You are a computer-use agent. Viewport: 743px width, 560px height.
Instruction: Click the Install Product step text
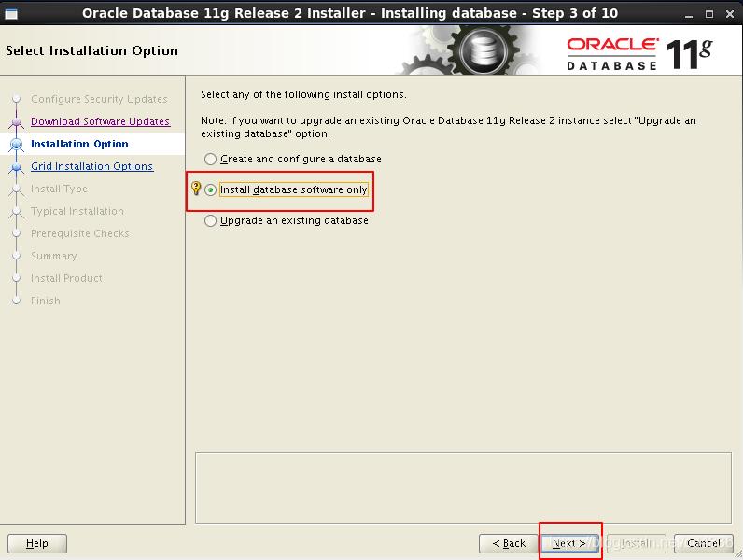point(66,278)
